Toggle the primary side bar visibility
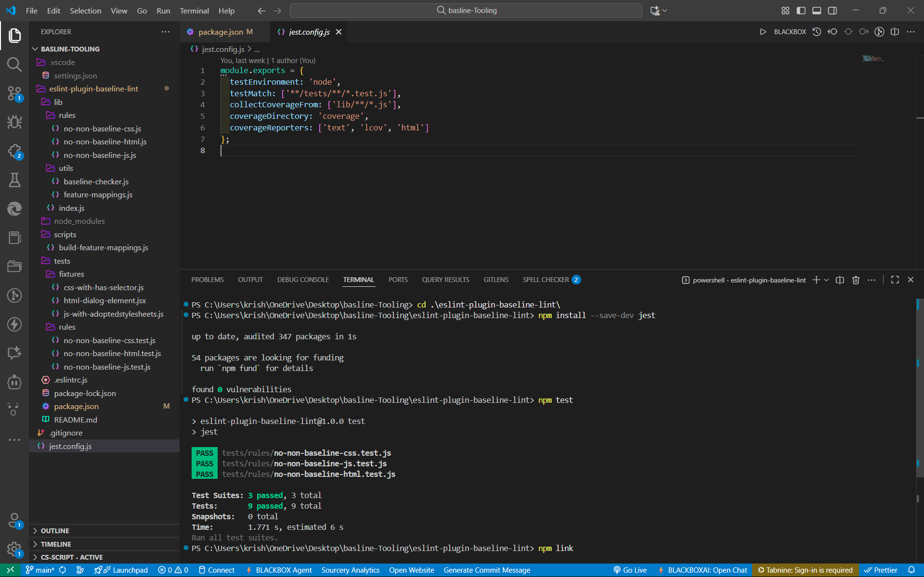The width and height of the screenshot is (924, 577). point(801,11)
